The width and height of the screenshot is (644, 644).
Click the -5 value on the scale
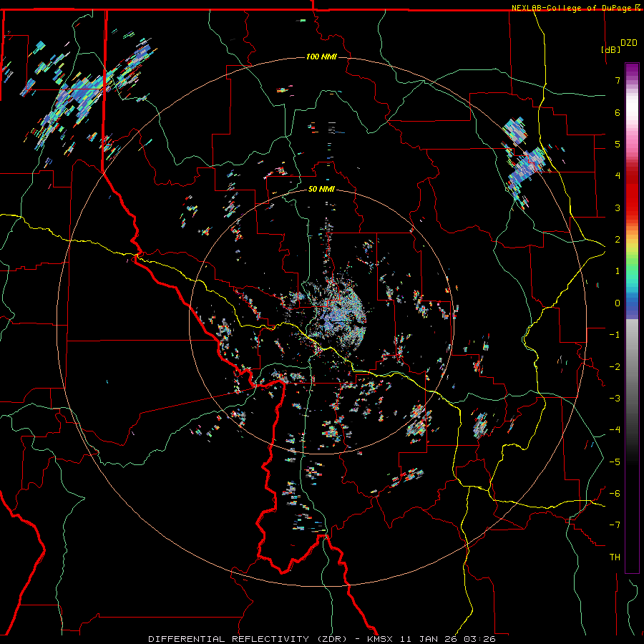(x=615, y=462)
